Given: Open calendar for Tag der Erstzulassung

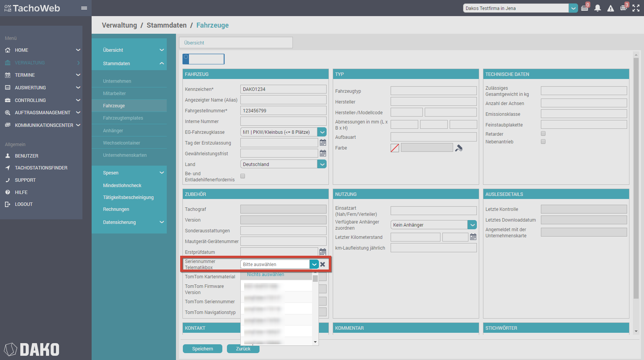Looking at the screenshot, I should [323, 143].
